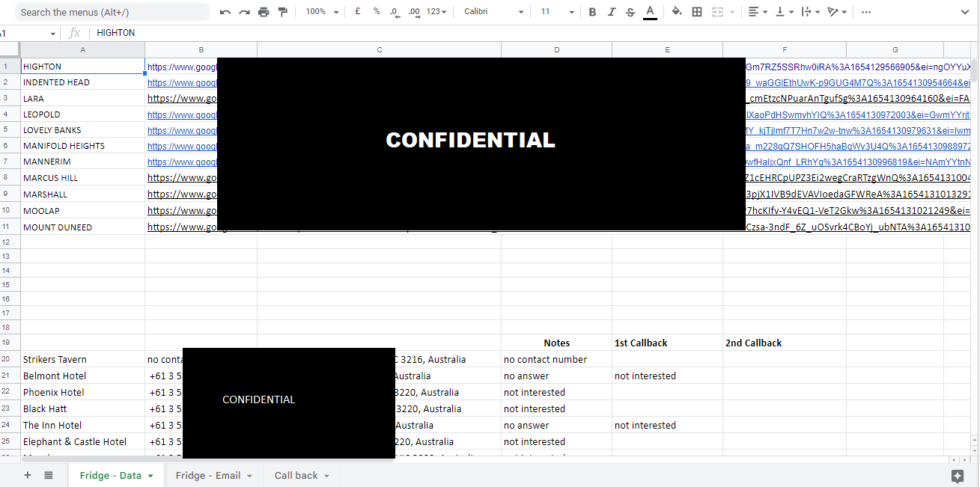Viewport: 980px width, 487px height.
Task: Toggle strikethrough formatting
Action: [630, 12]
